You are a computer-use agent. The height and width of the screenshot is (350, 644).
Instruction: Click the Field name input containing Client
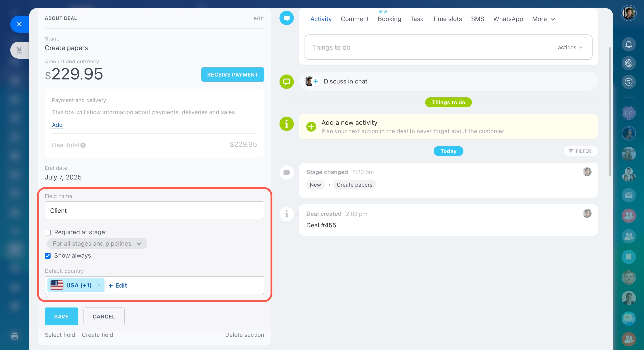pyautogui.click(x=154, y=211)
